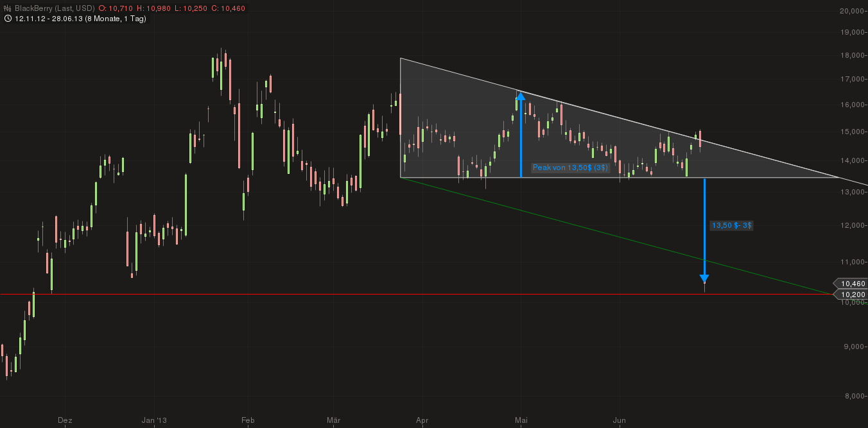
Task: Click the 8,000 price axis label
Action: pos(855,396)
